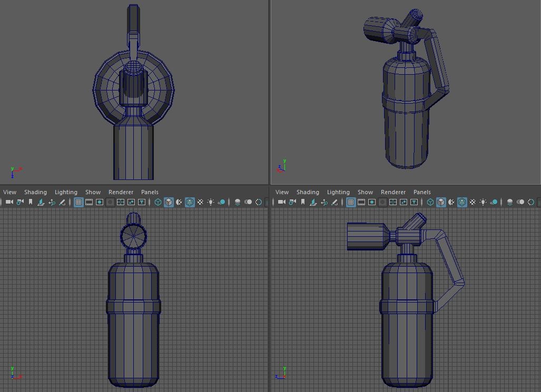Toggle the Resolution Gate in the front view toolbar
Screen dimensions: 541x392
pos(100,202)
